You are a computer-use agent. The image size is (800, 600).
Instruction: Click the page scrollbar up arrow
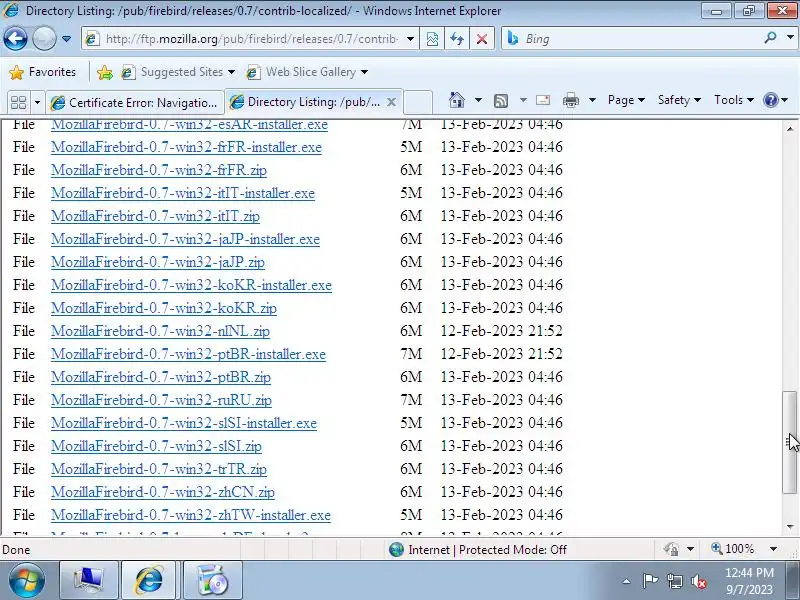pos(790,129)
